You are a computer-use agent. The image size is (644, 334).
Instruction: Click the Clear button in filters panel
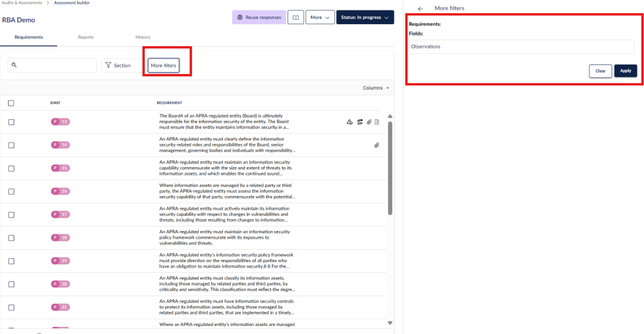[600, 71]
